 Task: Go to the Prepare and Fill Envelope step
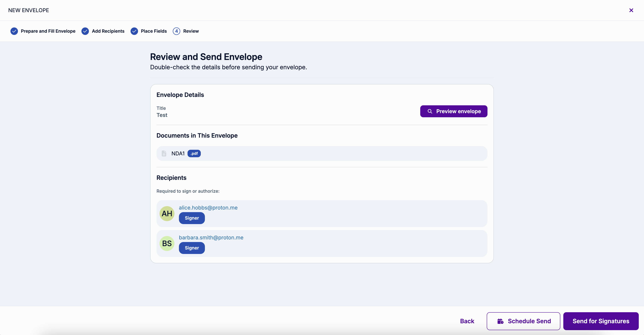coord(48,31)
